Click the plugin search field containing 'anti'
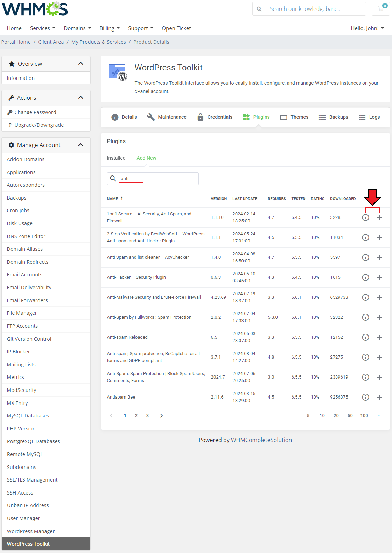 point(153,179)
